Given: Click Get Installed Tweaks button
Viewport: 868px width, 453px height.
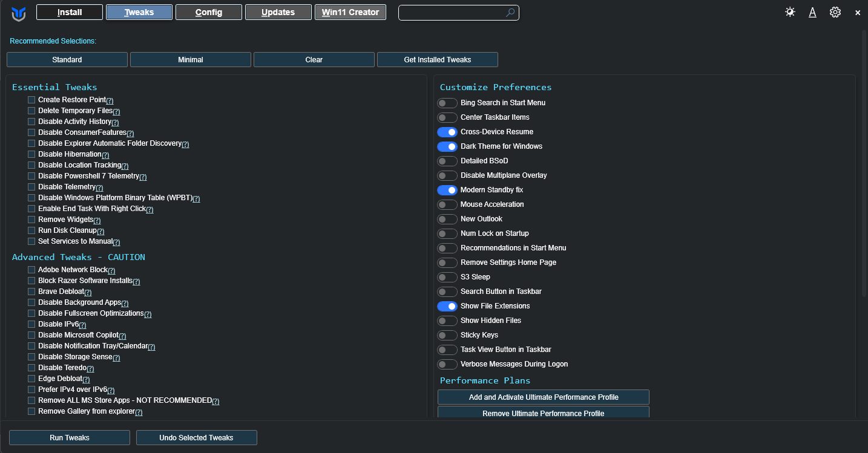Looking at the screenshot, I should [438, 59].
